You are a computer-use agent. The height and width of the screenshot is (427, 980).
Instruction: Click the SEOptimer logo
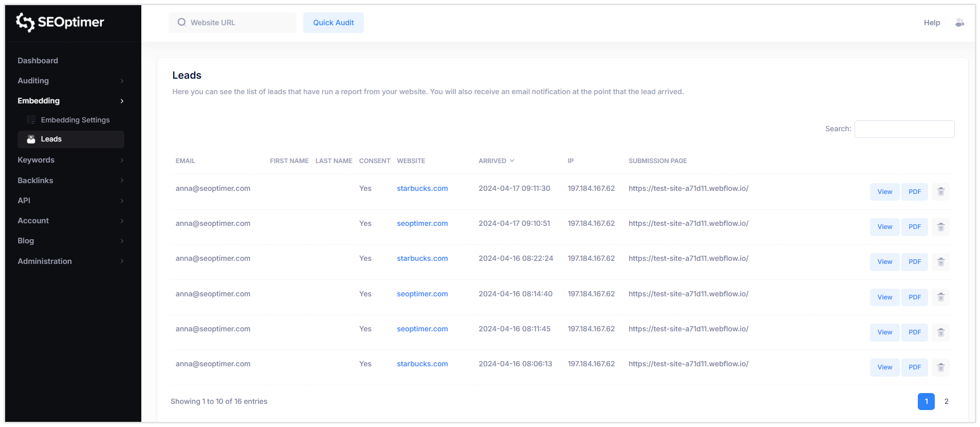tap(60, 22)
